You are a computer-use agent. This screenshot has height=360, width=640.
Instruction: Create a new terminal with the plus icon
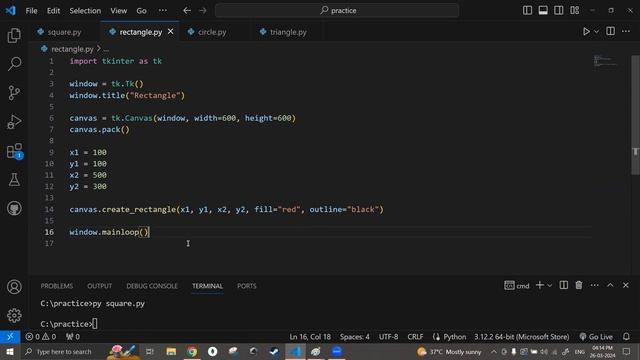click(540, 285)
